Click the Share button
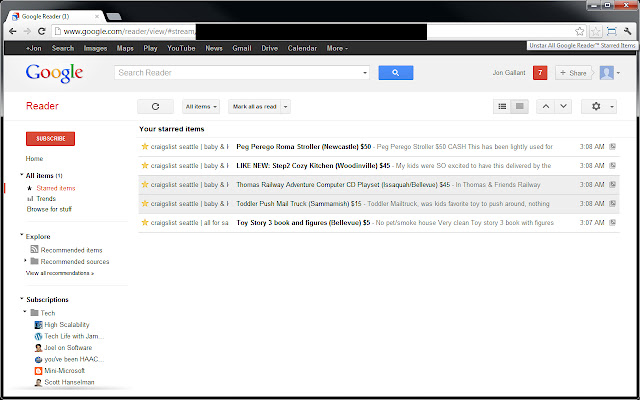 coord(573,73)
